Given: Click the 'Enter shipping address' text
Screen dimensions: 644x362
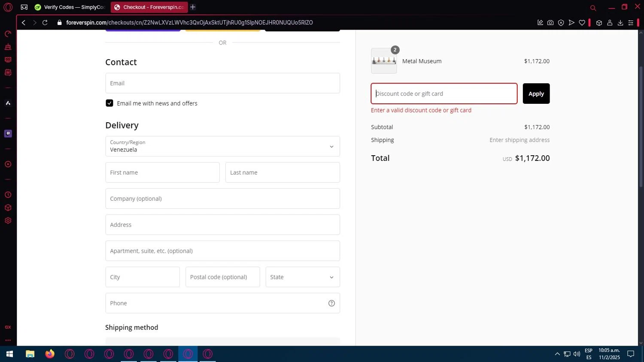Looking at the screenshot, I should pos(519,140).
